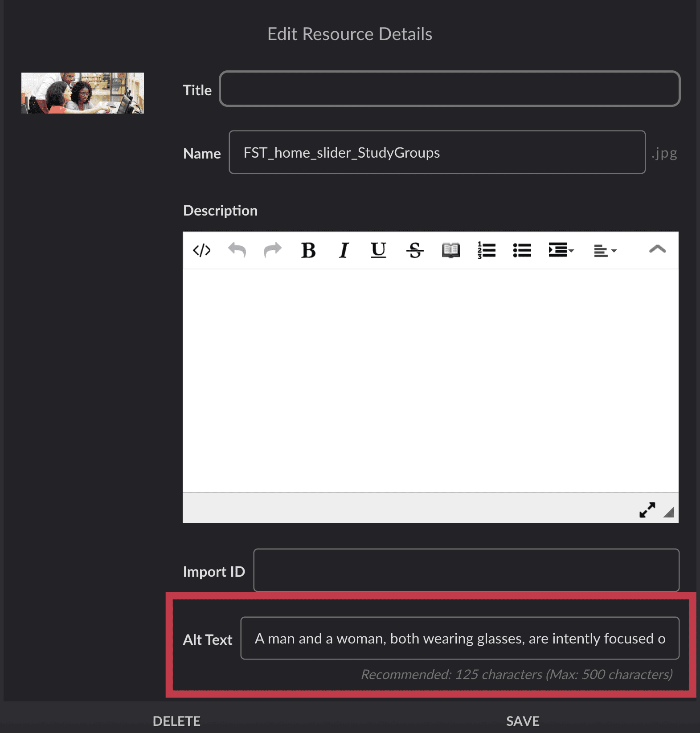This screenshot has width=700, height=733.
Task: Open the source code view in Description editor
Action: pyautogui.click(x=201, y=250)
